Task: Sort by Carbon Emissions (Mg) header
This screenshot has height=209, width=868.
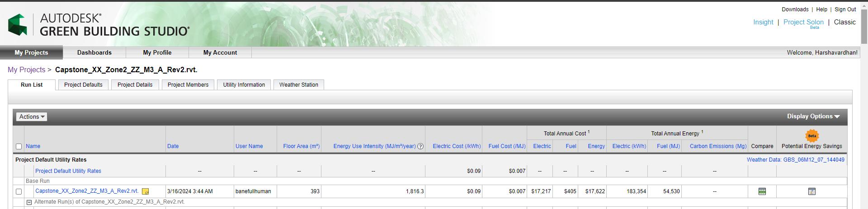Action: pyautogui.click(x=718, y=146)
